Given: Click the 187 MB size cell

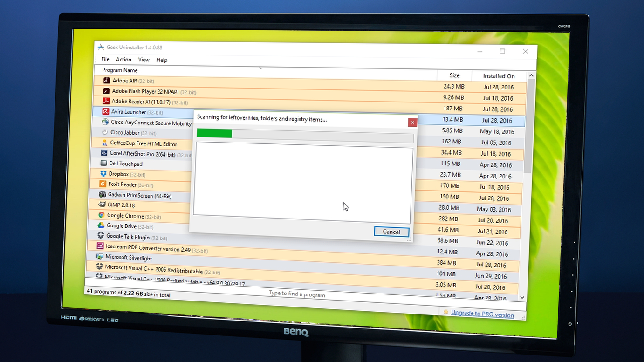Looking at the screenshot, I should (x=453, y=109).
